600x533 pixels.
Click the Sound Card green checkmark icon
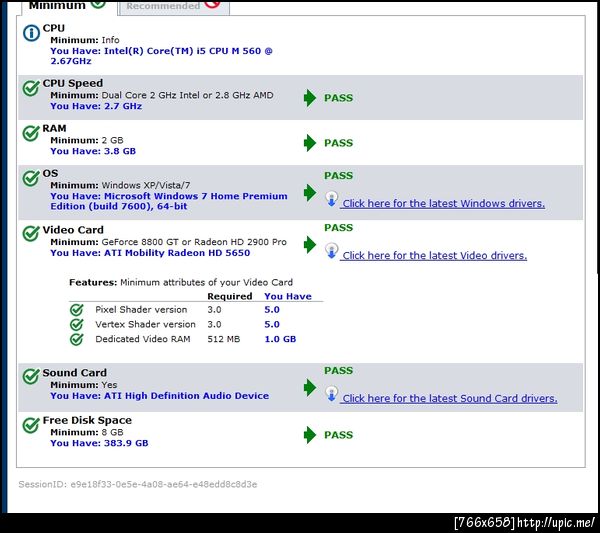click(31, 376)
